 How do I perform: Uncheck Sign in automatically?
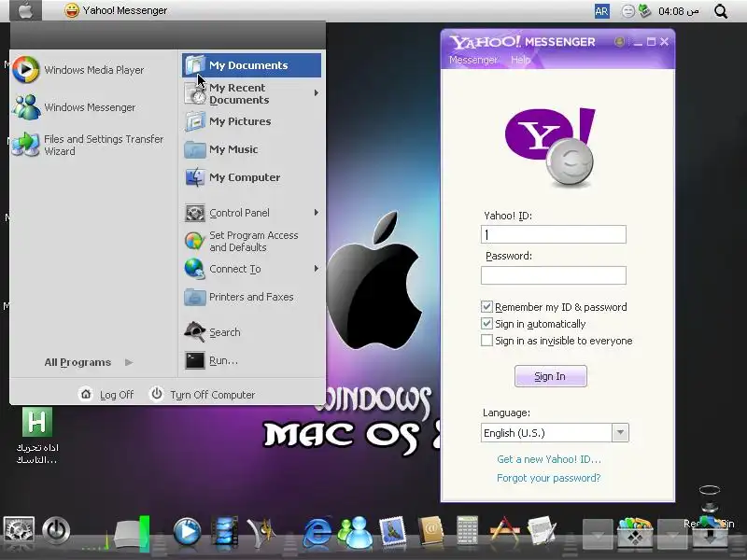click(x=486, y=324)
